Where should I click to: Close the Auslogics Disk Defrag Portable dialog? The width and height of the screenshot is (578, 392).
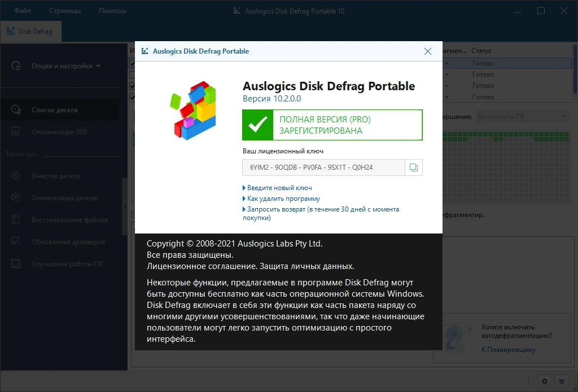(428, 51)
